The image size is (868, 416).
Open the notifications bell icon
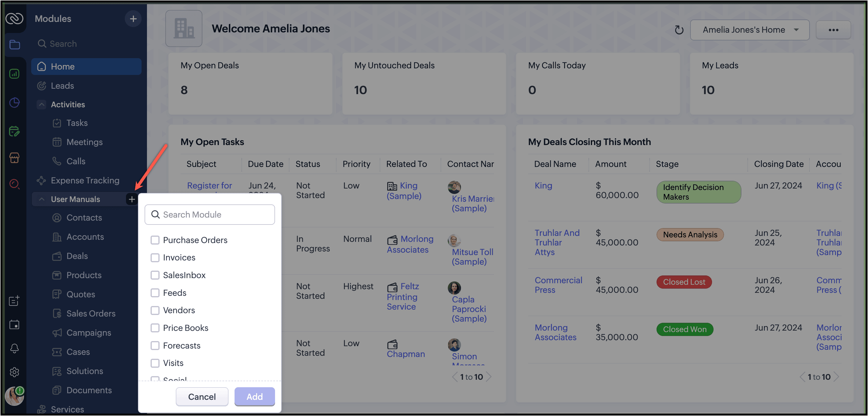pyautogui.click(x=14, y=348)
